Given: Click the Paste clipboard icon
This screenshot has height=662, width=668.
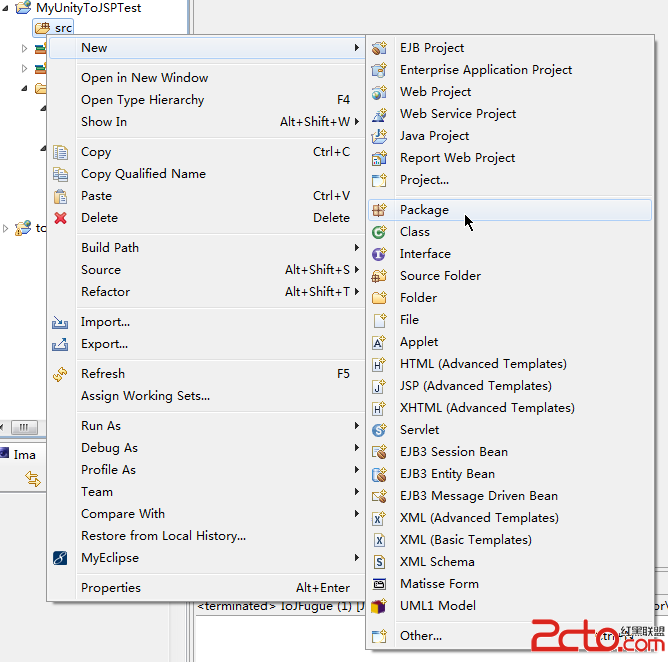Looking at the screenshot, I should click(60, 196).
